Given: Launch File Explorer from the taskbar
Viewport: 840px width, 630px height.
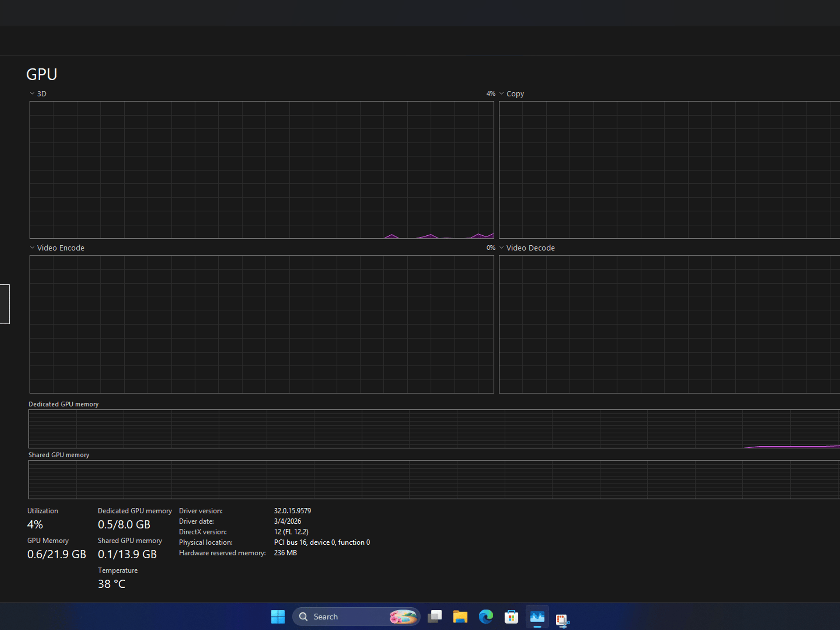Looking at the screenshot, I should click(460, 616).
